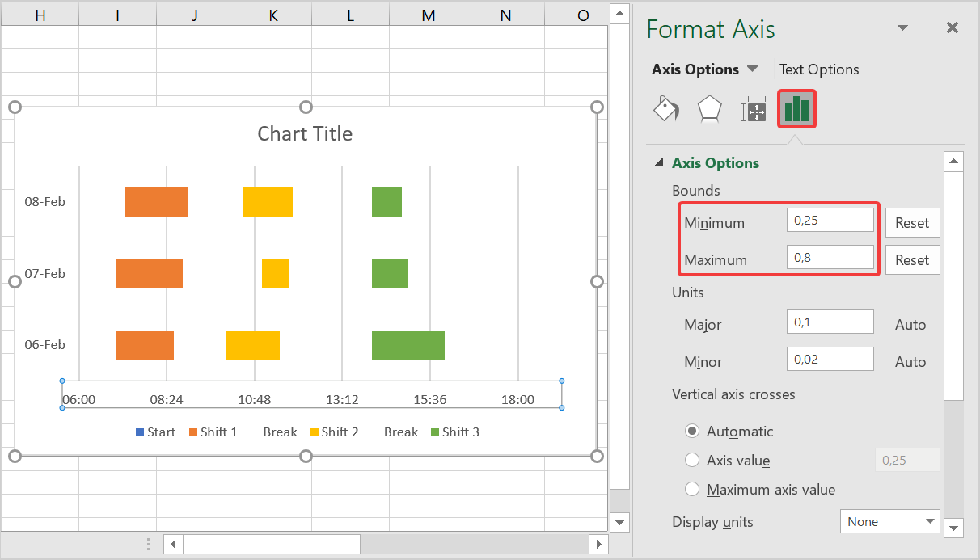The width and height of the screenshot is (980, 560).
Task: Click the first Break legend entry
Action: (280, 432)
